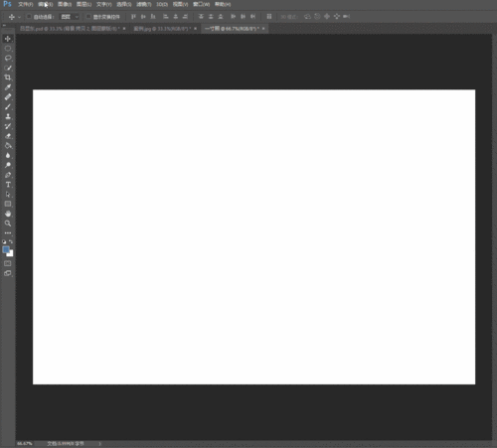
Task: Select the Zoom magnifier tool
Action: click(8, 224)
